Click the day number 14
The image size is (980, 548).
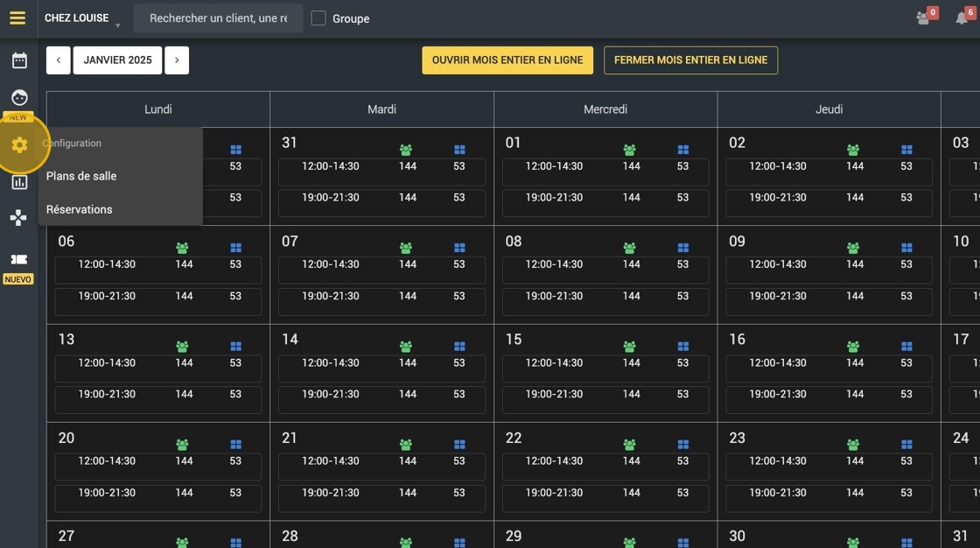tap(290, 339)
